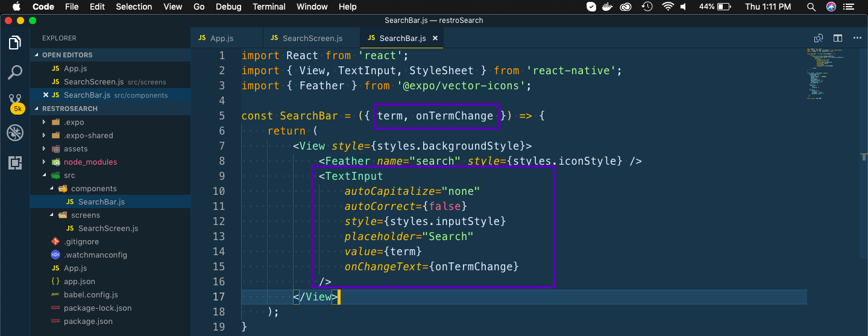Close the SearchBar.js editor tab

click(435, 38)
